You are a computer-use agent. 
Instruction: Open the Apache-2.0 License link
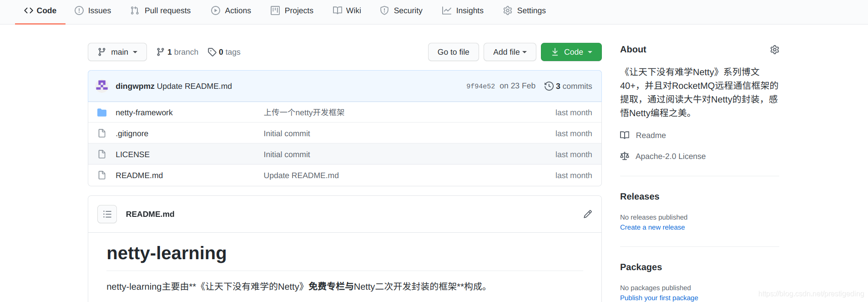[671, 156]
